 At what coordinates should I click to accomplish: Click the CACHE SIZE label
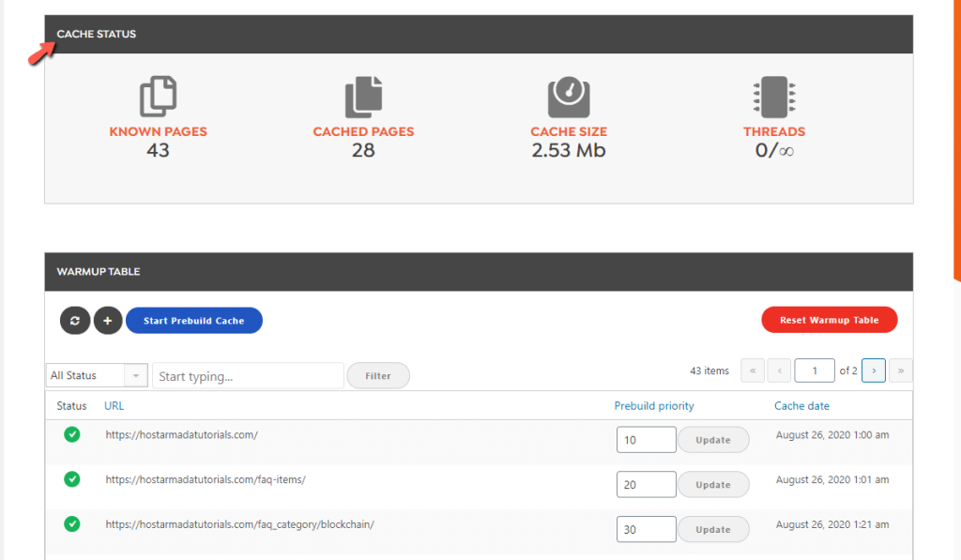pyautogui.click(x=569, y=131)
